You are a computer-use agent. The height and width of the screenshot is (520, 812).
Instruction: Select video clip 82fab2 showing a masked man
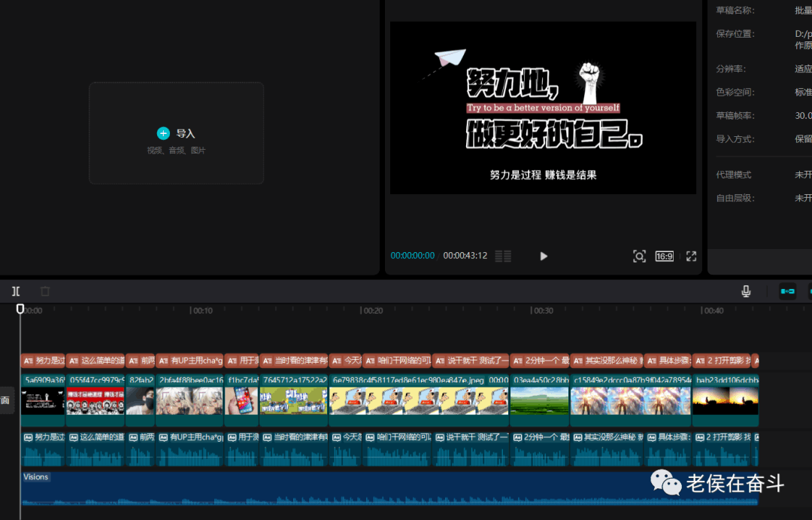[x=141, y=400]
